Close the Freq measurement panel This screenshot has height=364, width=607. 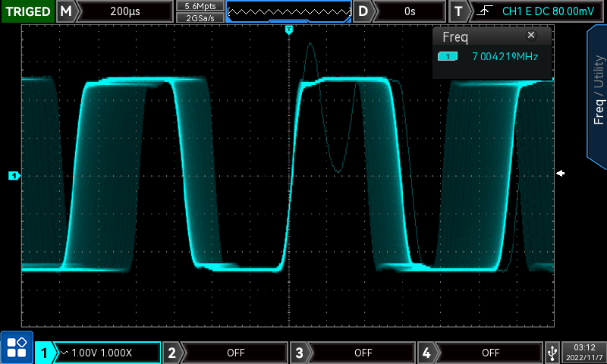(x=531, y=36)
